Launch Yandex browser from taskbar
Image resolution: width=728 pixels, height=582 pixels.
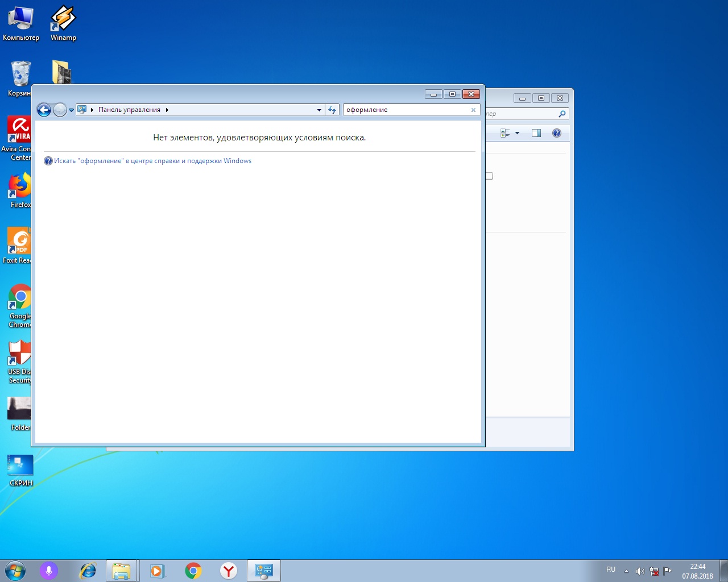[x=229, y=571]
